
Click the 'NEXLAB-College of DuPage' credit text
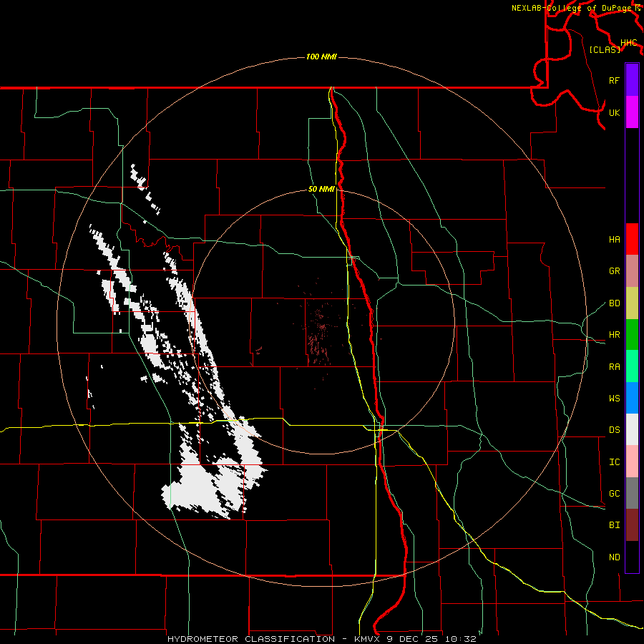coord(573,8)
